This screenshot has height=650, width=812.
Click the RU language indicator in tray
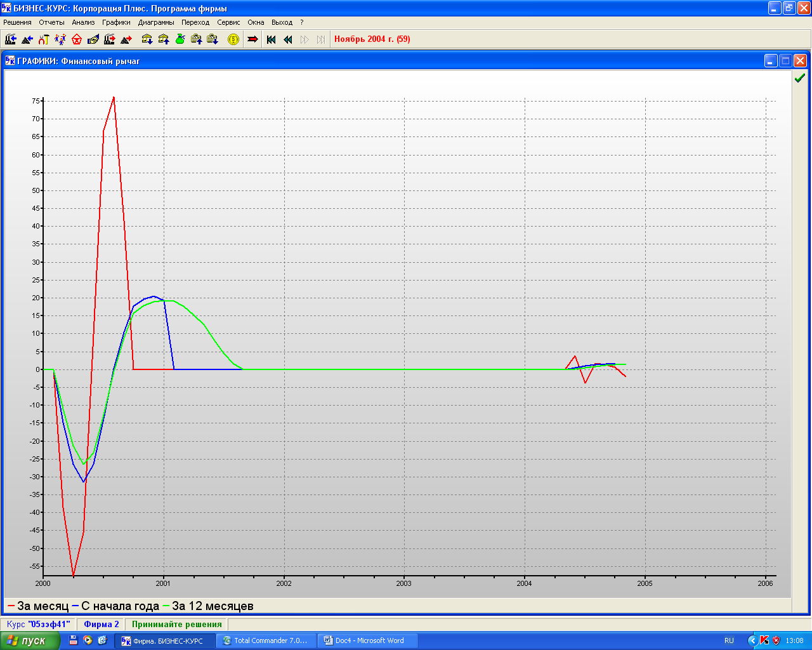pos(729,640)
